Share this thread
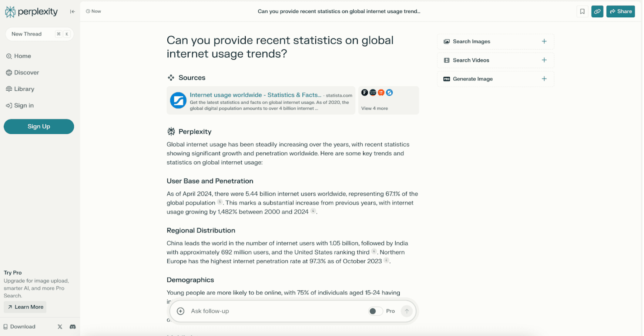The image size is (644, 336). coord(621,11)
